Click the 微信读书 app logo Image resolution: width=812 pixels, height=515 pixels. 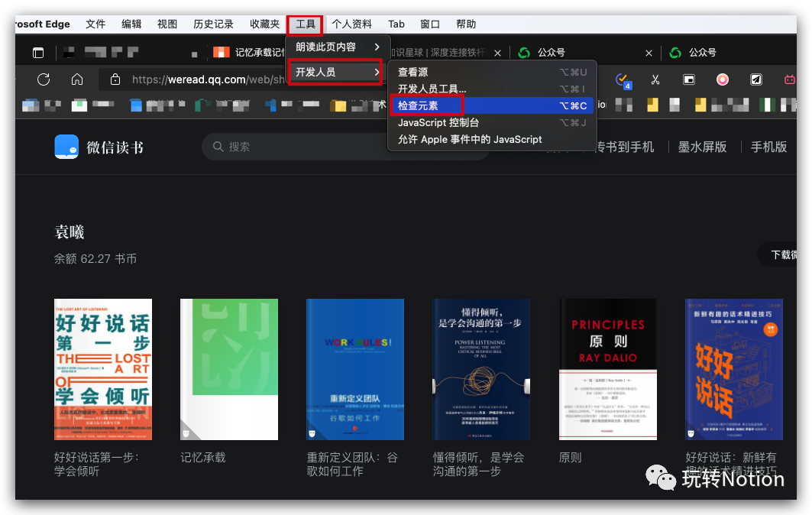pyautogui.click(x=67, y=147)
